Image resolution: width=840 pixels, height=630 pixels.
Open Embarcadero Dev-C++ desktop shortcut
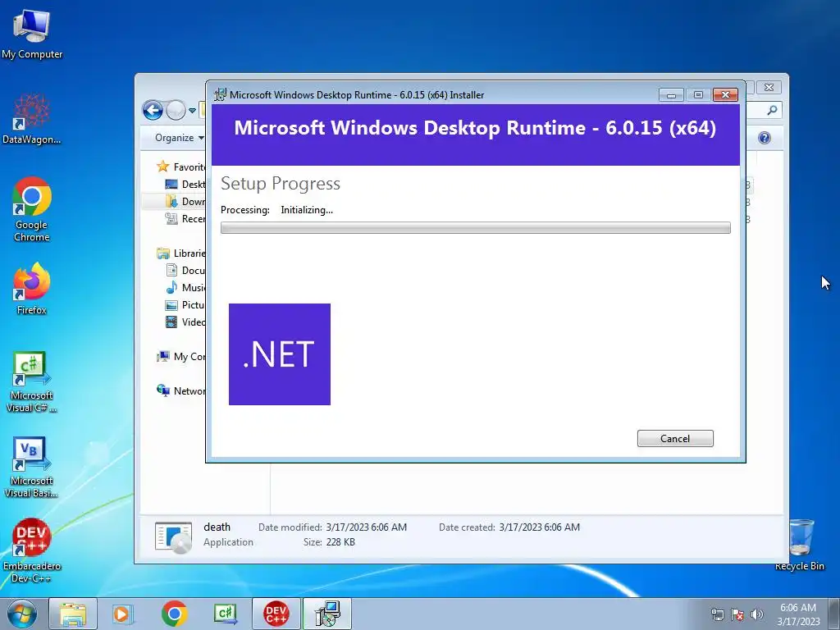click(32, 550)
